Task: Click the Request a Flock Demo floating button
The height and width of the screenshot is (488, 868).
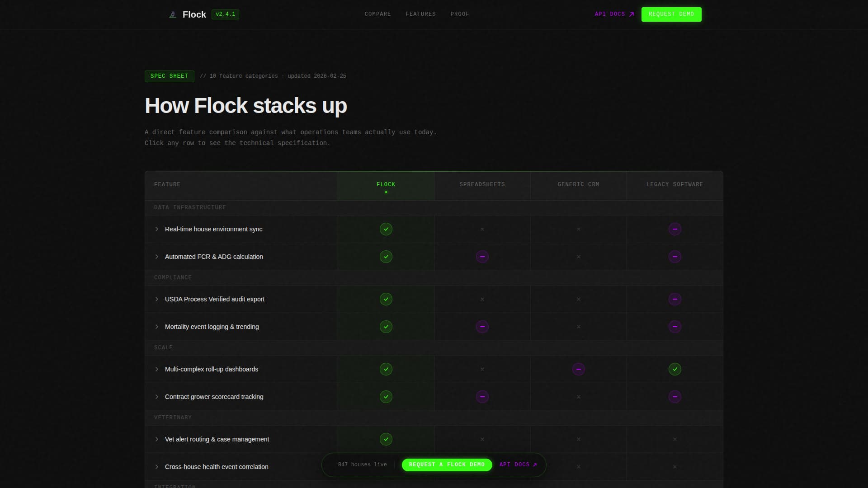Action: click(x=447, y=465)
